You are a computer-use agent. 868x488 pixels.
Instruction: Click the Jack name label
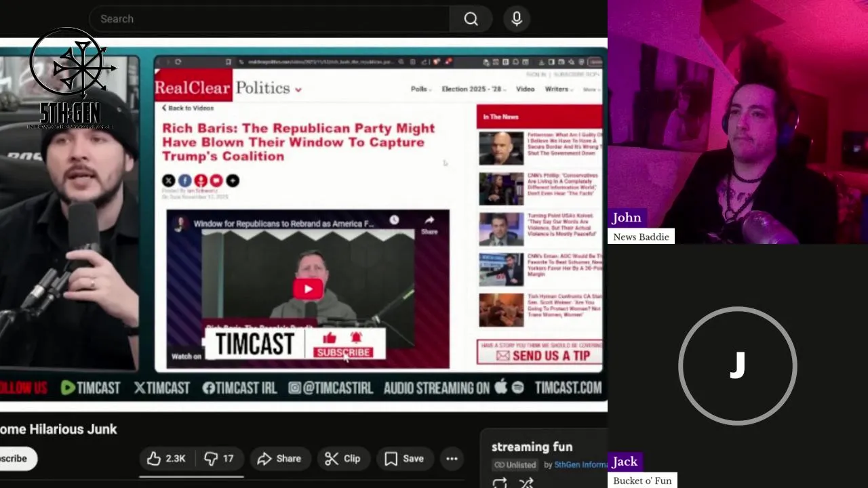coord(625,462)
